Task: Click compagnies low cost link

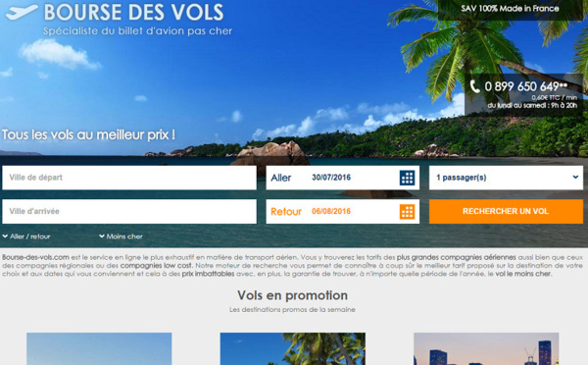Action: 156,266
